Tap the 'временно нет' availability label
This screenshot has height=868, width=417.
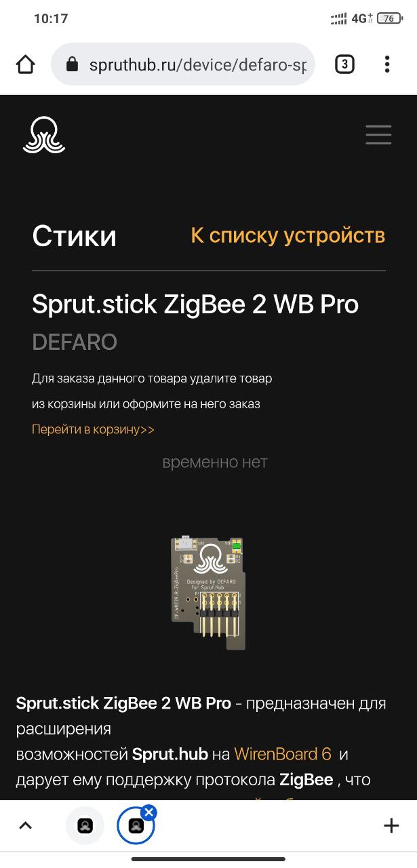click(x=215, y=462)
